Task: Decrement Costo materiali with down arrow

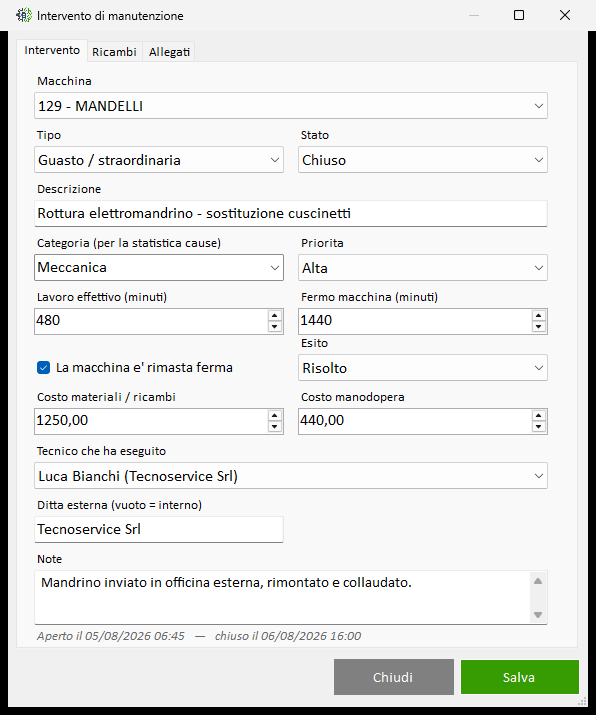Action: click(275, 427)
